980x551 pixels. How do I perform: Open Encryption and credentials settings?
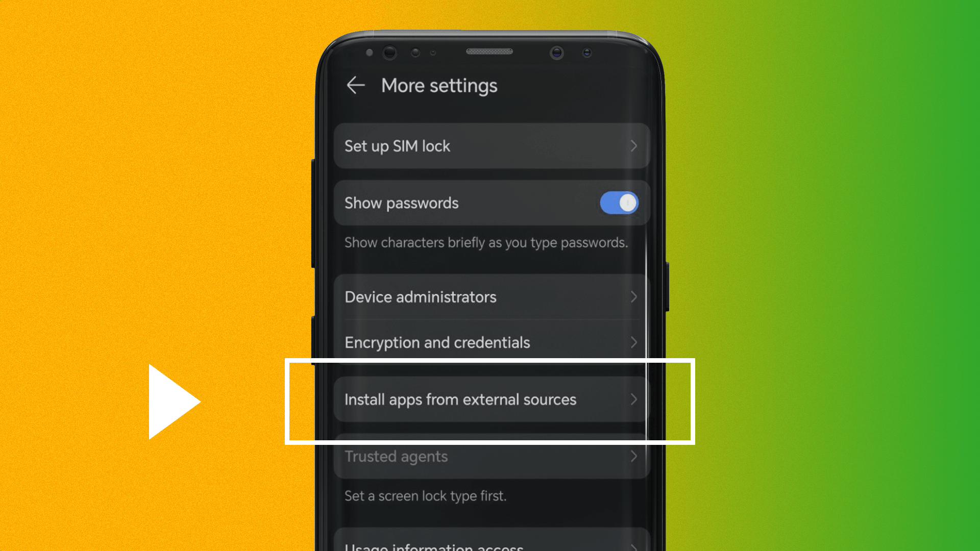[490, 342]
